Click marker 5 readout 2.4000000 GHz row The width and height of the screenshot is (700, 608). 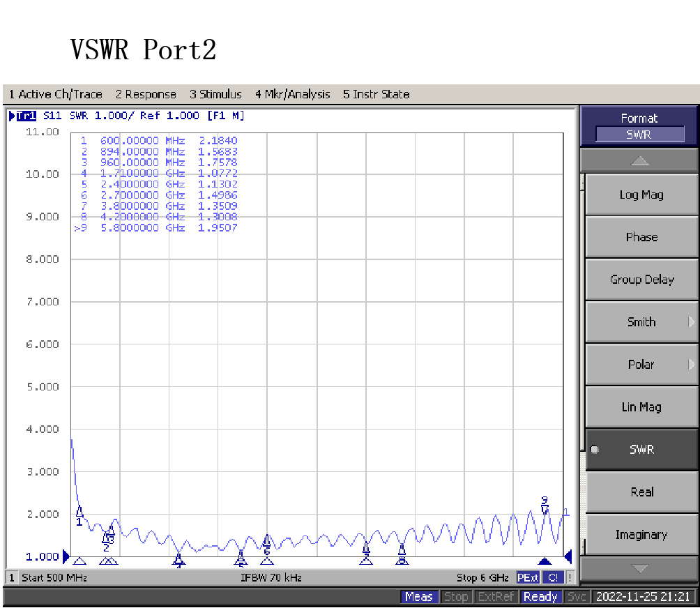tap(158, 184)
